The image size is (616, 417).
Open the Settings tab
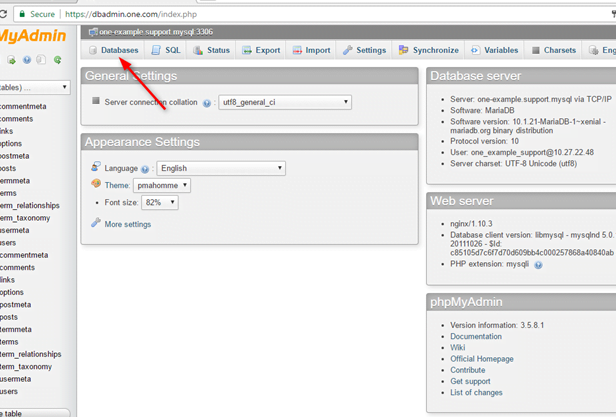click(364, 50)
